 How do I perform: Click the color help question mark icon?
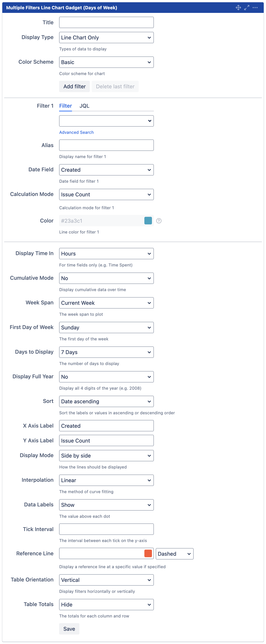coord(159,221)
